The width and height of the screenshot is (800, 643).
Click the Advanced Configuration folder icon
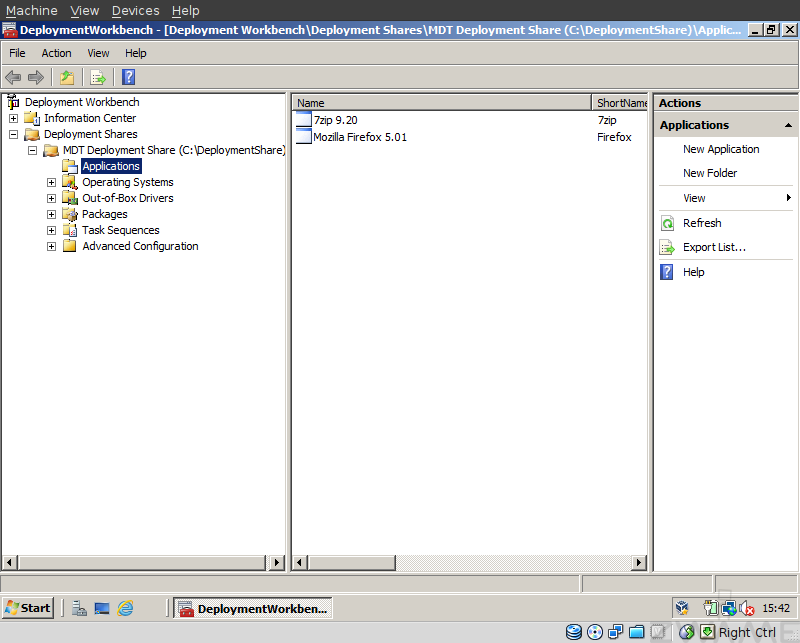(70, 246)
